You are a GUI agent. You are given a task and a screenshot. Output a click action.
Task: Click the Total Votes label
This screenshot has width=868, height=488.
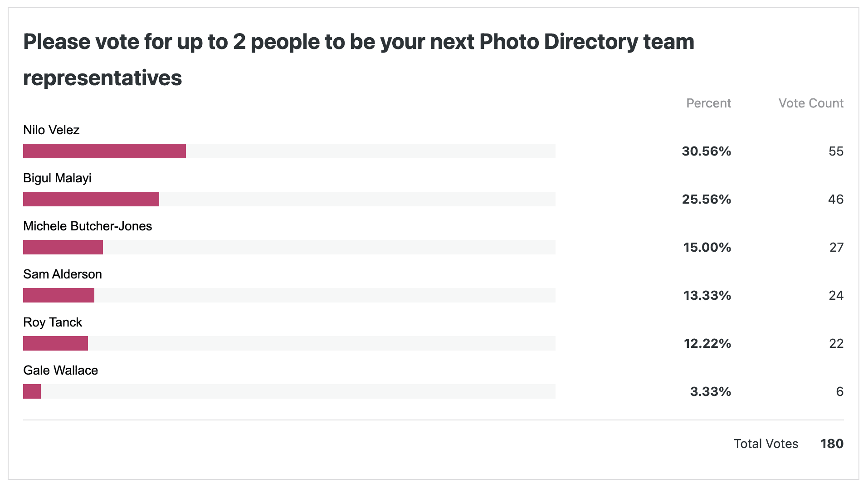coord(766,444)
